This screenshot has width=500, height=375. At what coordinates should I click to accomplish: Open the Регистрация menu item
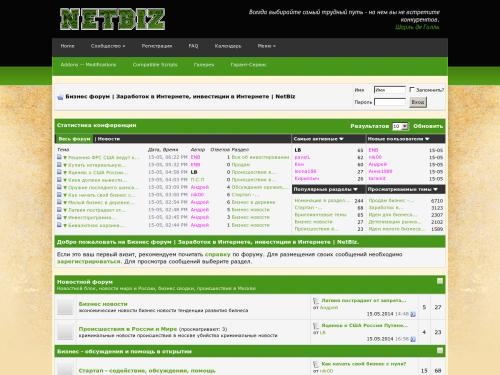tap(157, 46)
